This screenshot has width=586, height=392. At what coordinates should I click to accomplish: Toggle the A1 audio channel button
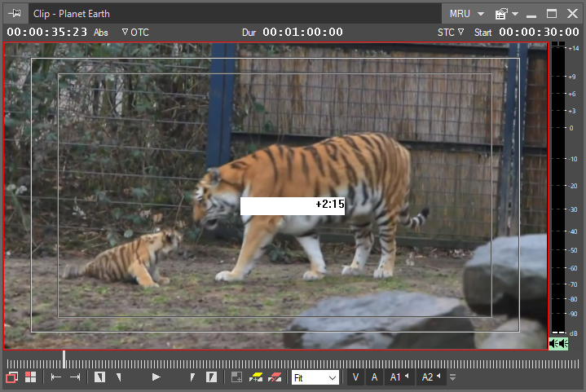click(399, 377)
